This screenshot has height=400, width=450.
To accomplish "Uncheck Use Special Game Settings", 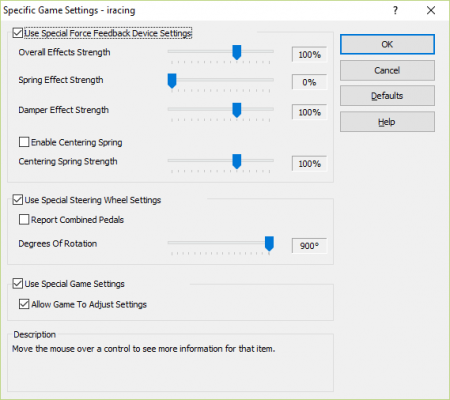I will [18, 283].
